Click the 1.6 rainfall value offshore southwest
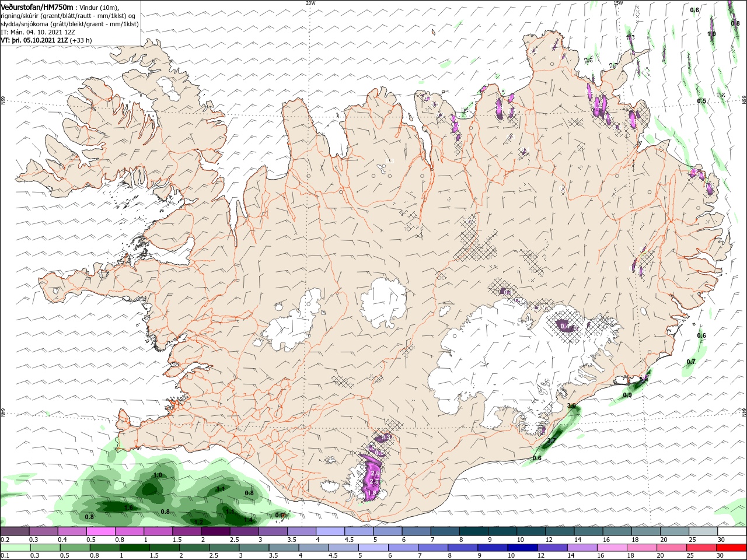The height and width of the screenshot is (560, 747). coord(128,508)
